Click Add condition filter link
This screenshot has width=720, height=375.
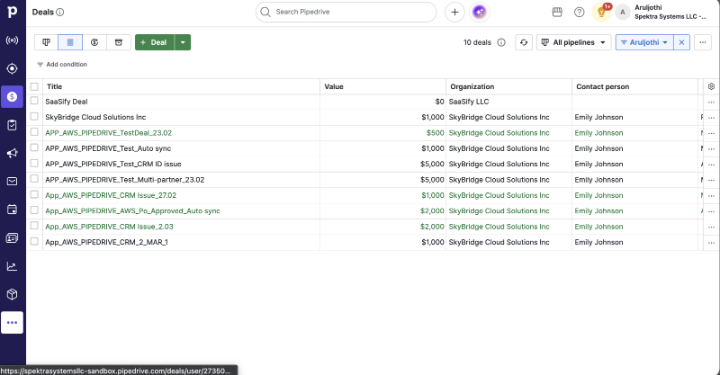(x=62, y=65)
